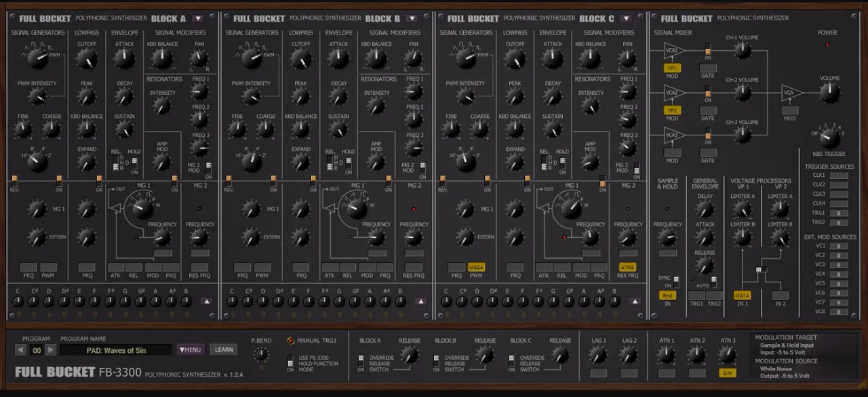Open the Rnd IN selector under Sample & Hold

click(x=667, y=295)
